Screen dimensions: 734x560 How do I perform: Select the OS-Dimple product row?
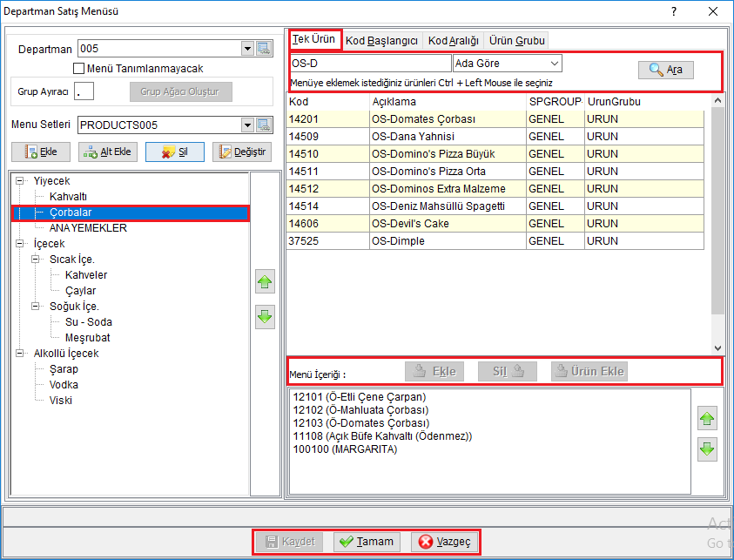[x=495, y=241]
